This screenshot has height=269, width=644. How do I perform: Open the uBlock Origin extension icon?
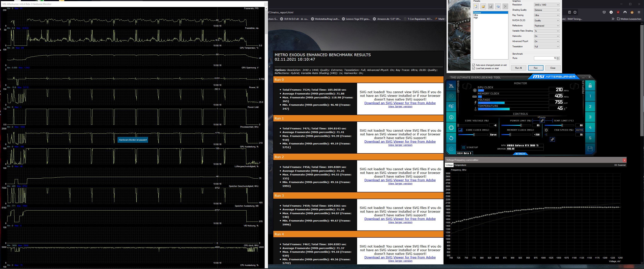click(618, 12)
